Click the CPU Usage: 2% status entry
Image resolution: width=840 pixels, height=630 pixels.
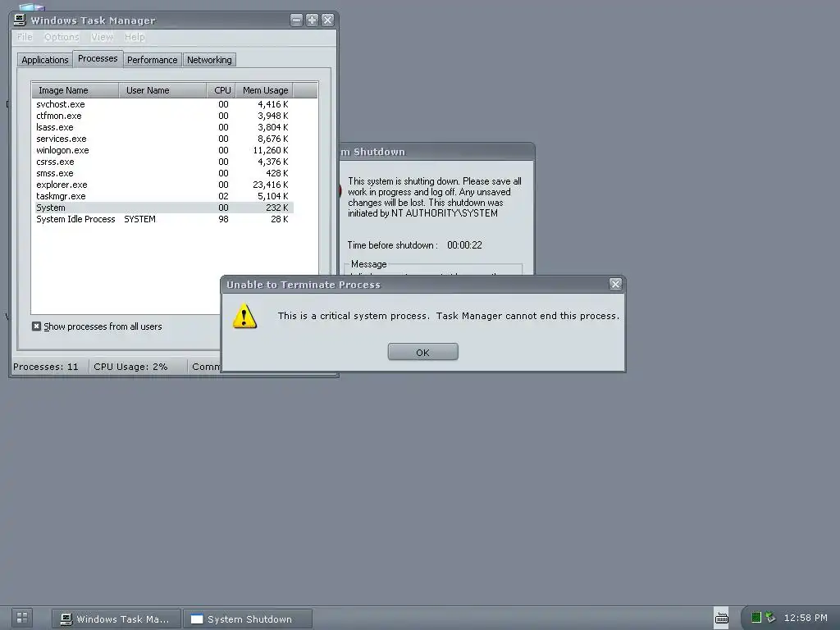130,367
